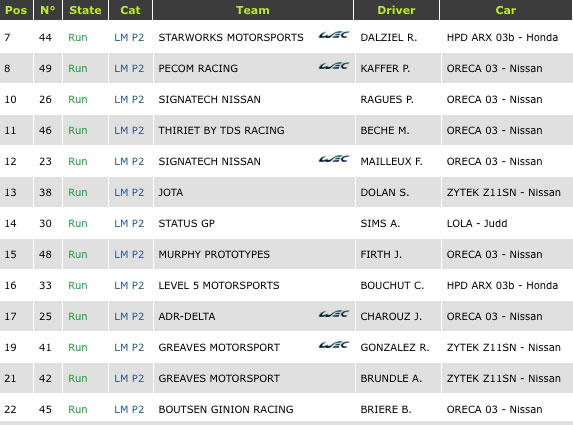This screenshot has width=573, height=425.
Task: Click the LOLA - Judd car cell
Action: (x=477, y=223)
